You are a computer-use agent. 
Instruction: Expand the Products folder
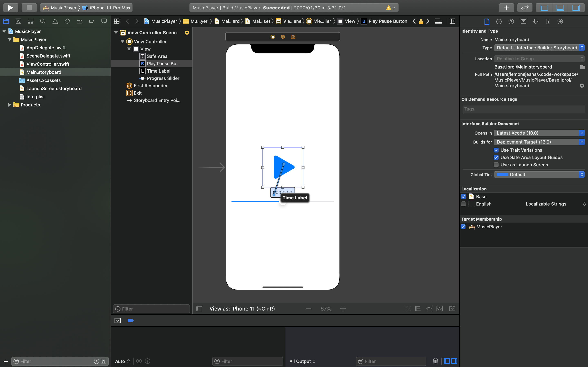[x=9, y=105]
